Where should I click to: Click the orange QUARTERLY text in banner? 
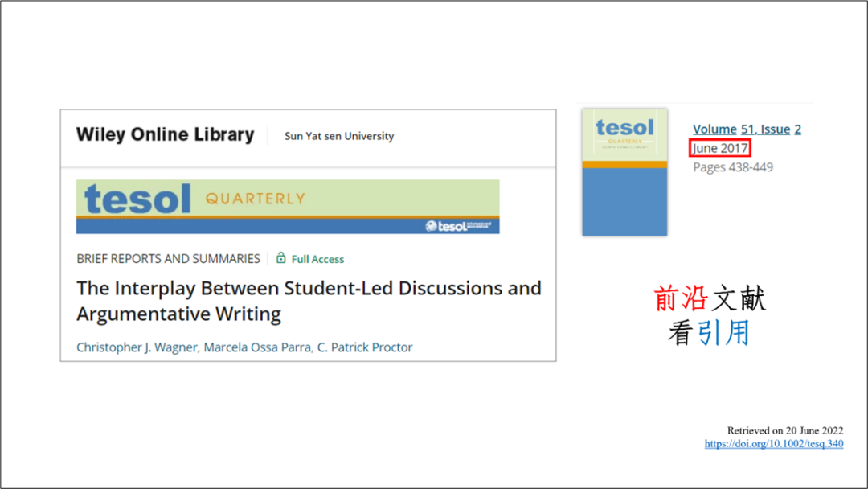(255, 199)
